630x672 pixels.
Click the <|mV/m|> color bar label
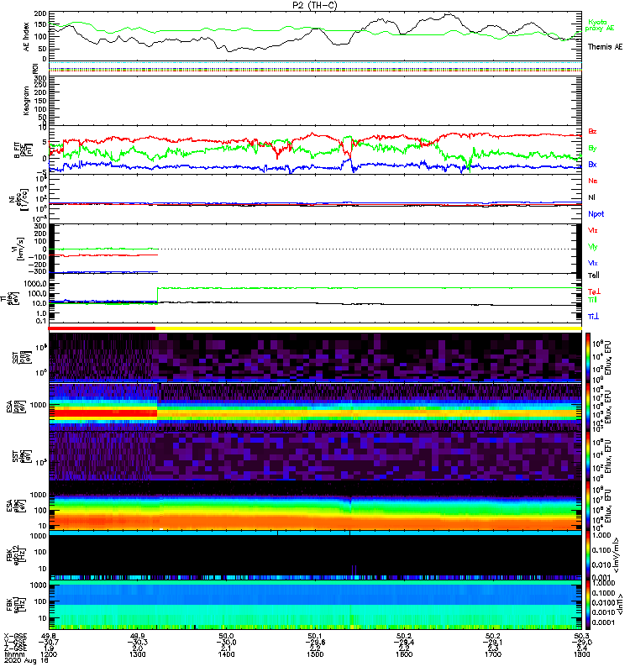coord(617,555)
